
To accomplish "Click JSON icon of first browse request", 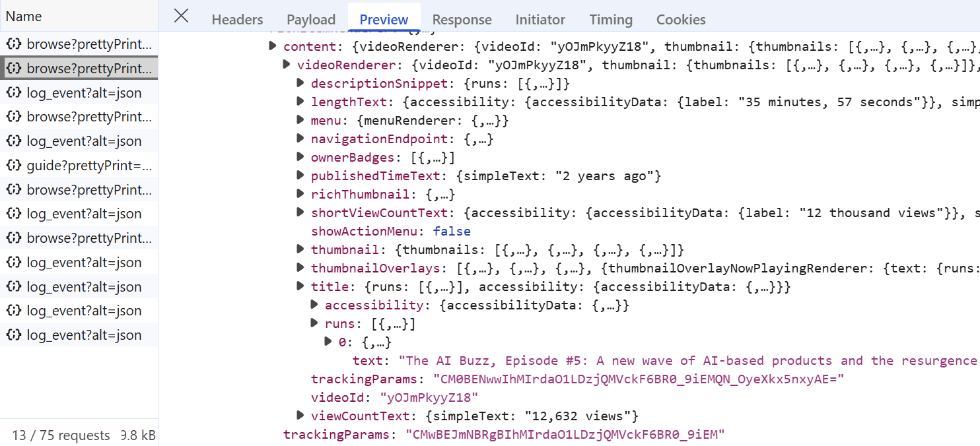I will (x=13, y=44).
